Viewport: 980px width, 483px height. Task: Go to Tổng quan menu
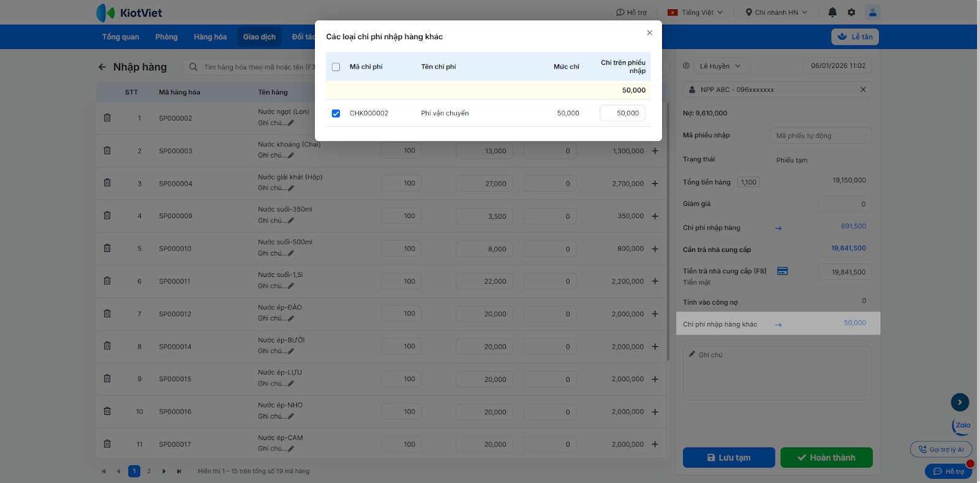point(121,37)
